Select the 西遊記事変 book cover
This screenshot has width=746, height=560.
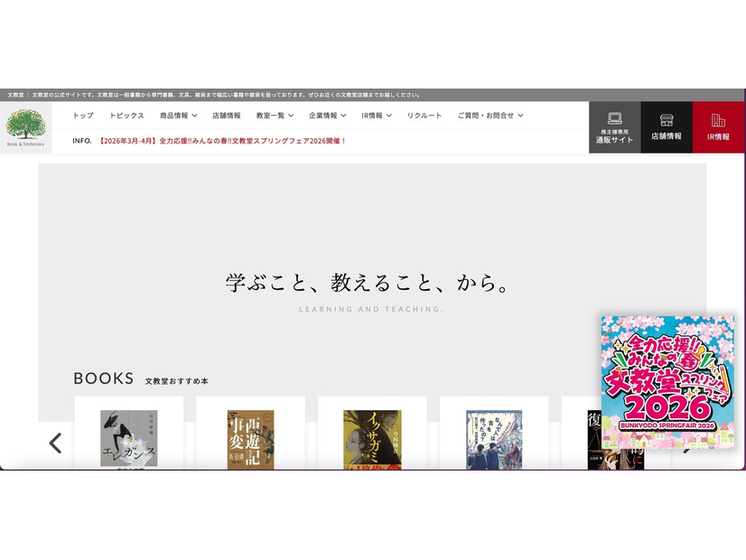250,439
